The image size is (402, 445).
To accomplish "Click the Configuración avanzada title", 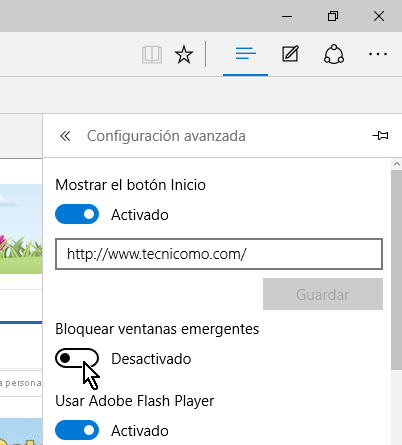I will [166, 136].
